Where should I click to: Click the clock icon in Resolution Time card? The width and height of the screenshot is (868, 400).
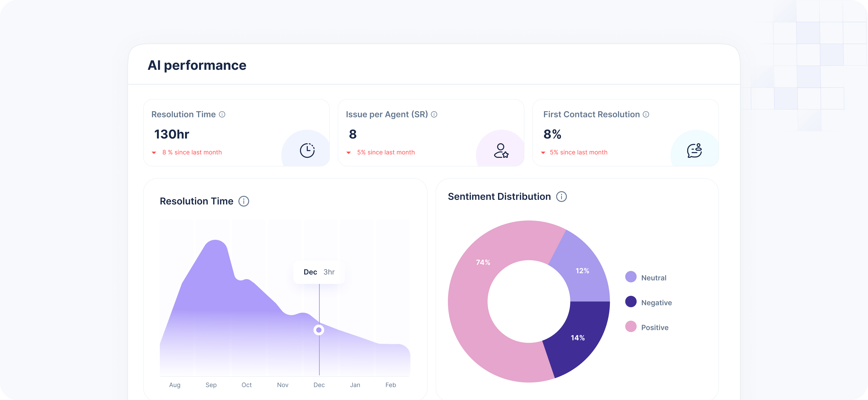tap(307, 150)
